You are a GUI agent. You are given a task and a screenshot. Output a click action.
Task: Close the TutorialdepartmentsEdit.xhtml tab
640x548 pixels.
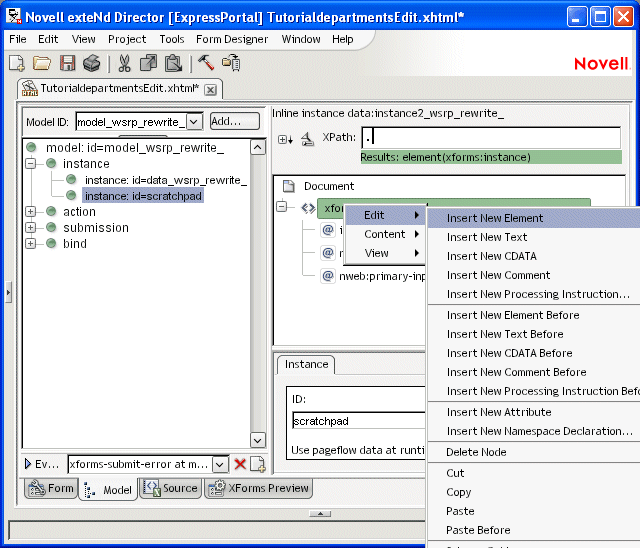210,90
